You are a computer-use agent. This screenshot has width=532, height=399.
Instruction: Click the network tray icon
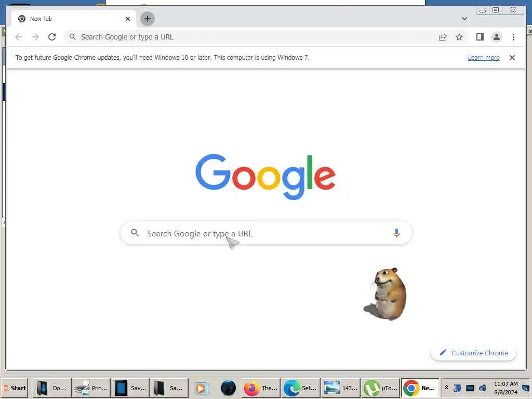pos(470,388)
